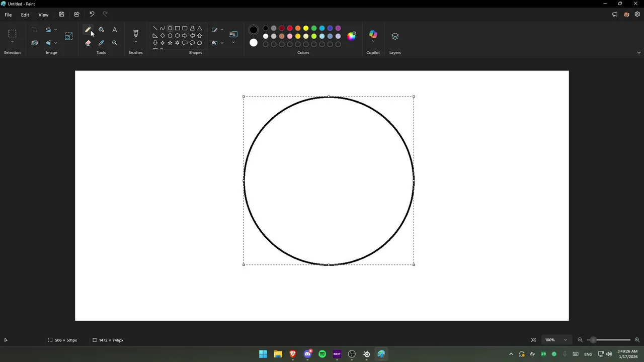Undo the last action
The image size is (644, 362).
(92, 15)
